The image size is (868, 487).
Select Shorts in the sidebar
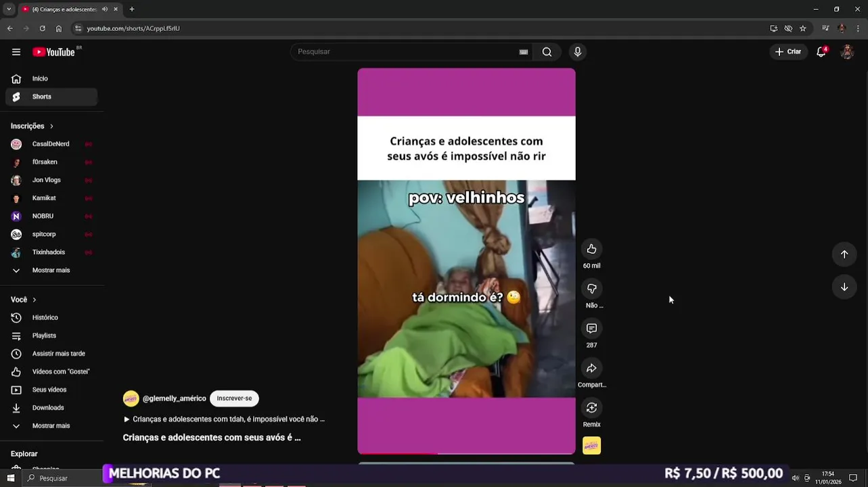click(x=51, y=97)
